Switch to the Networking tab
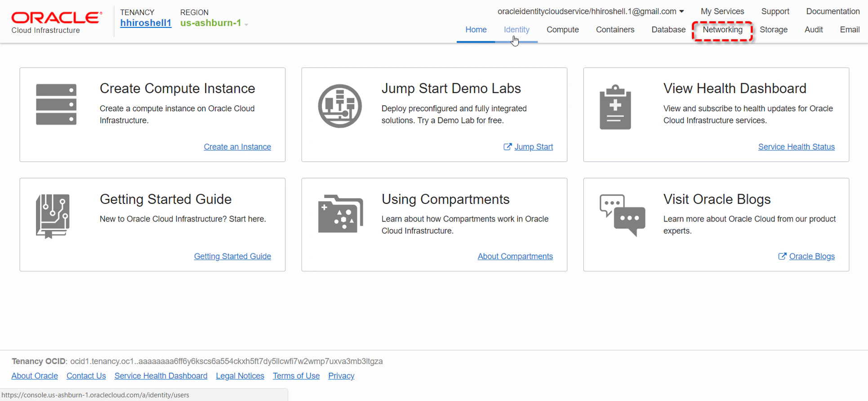Screen dimensions: 868x401 (x=723, y=30)
